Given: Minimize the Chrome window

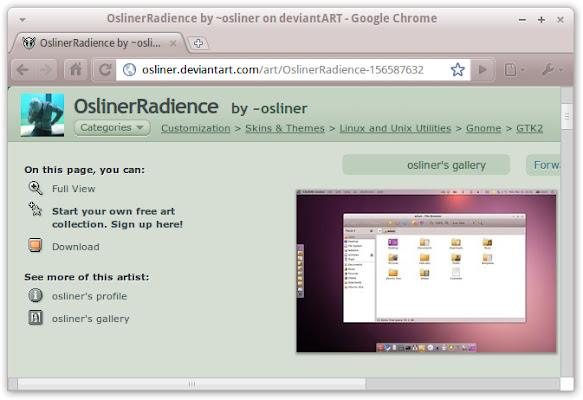Looking at the screenshot, I should pyautogui.click(x=522, y=20).
